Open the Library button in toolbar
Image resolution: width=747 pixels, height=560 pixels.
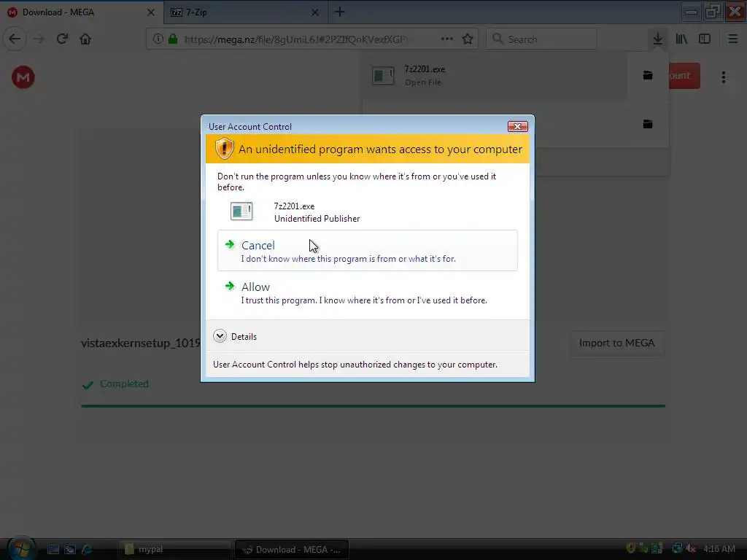681,39
